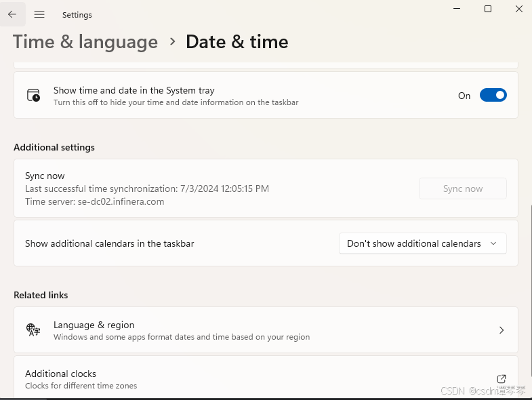This screenshot has height=400, width=532.
Task: Click the Language & region chevron arrow
Action: click(502, 330)
